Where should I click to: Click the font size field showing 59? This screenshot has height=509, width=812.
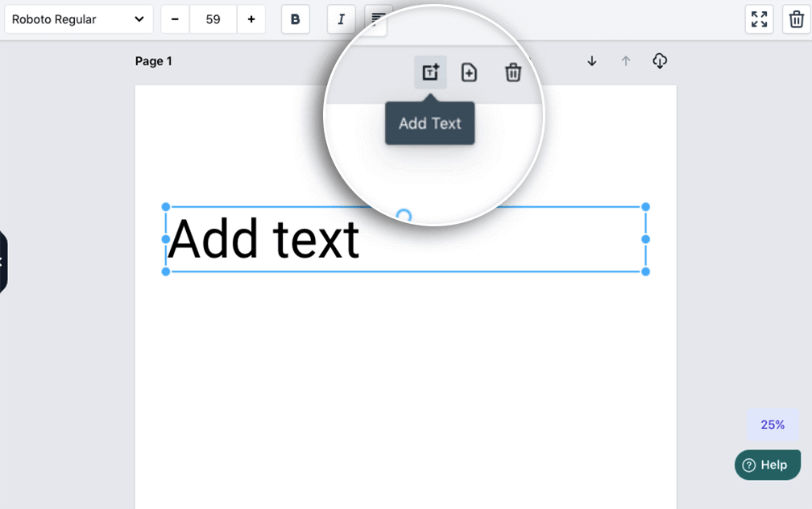coord(213,19)
